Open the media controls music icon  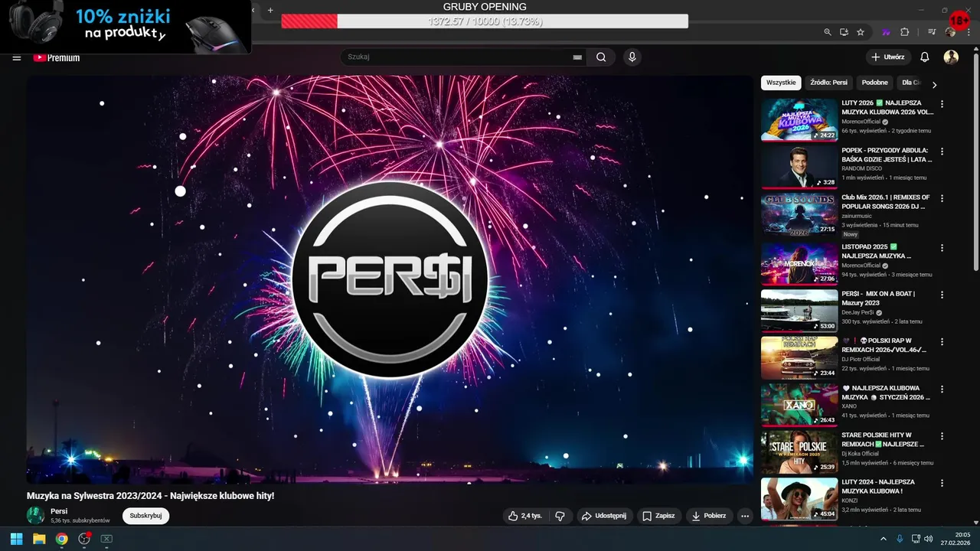click(932, 32)
